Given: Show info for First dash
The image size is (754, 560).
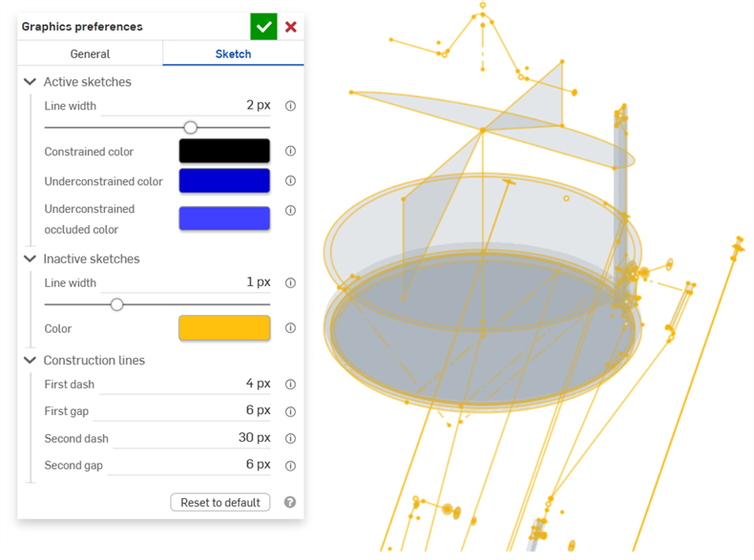Looking at the screenshot, I should click(290, 384).
